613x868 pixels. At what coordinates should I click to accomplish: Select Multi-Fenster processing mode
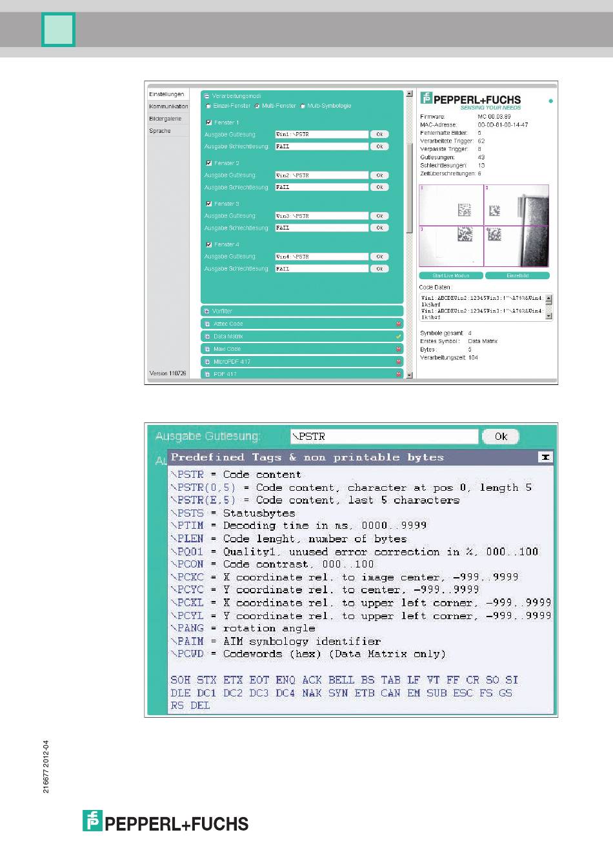[257, 106]
